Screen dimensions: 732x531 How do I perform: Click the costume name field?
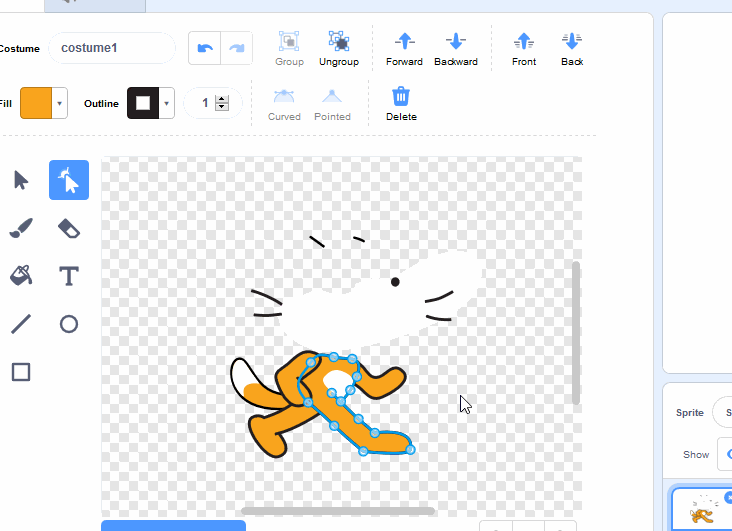pos(112,48)
